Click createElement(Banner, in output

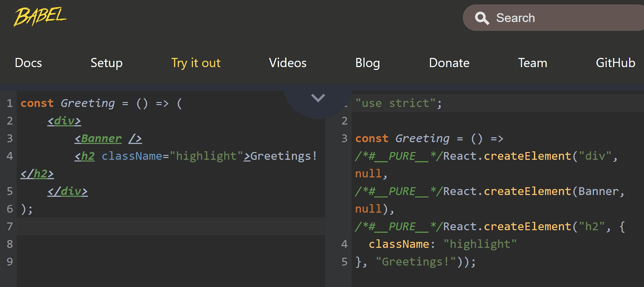point(554,191)
